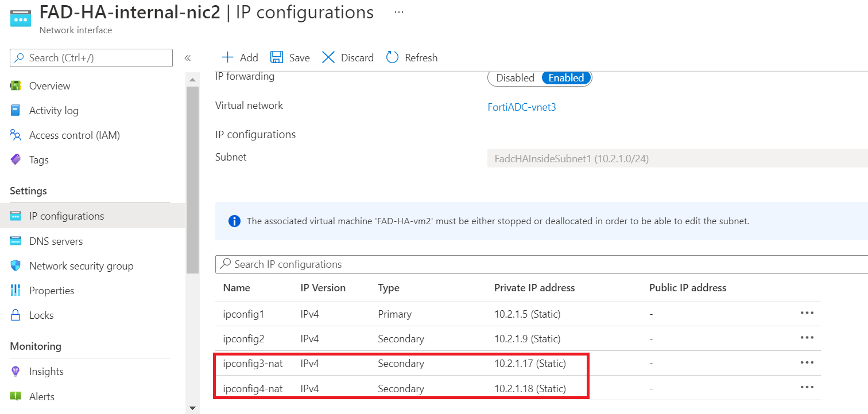
Task: Collapse the left navigation pane
Action: [x=188, y=57]
